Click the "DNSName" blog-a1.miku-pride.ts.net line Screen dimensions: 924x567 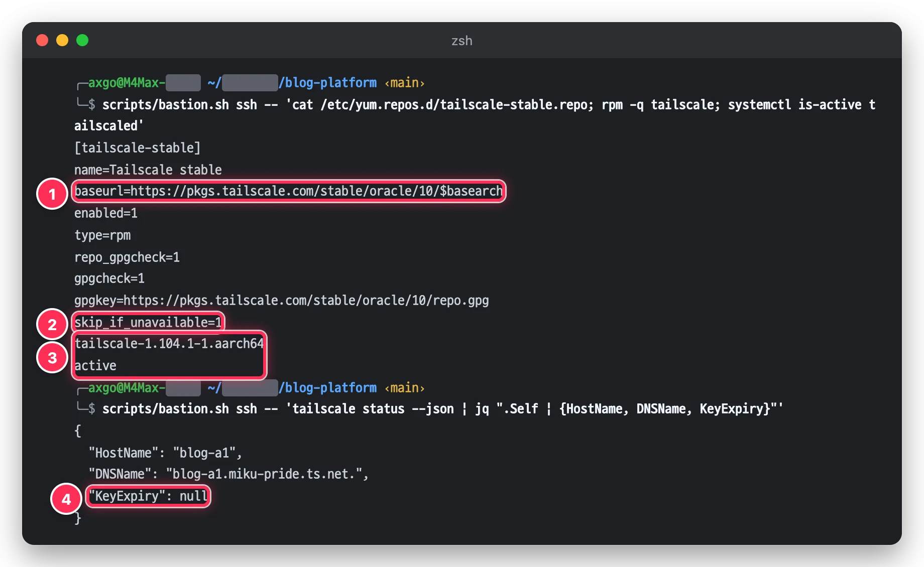coord(228,474)
